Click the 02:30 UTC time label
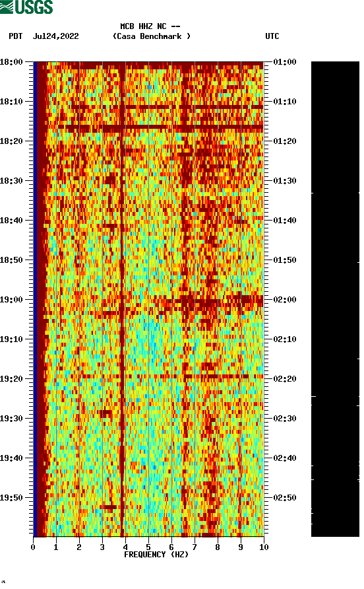The width and height of the screenshot is (364, 589). pos(285,419)
